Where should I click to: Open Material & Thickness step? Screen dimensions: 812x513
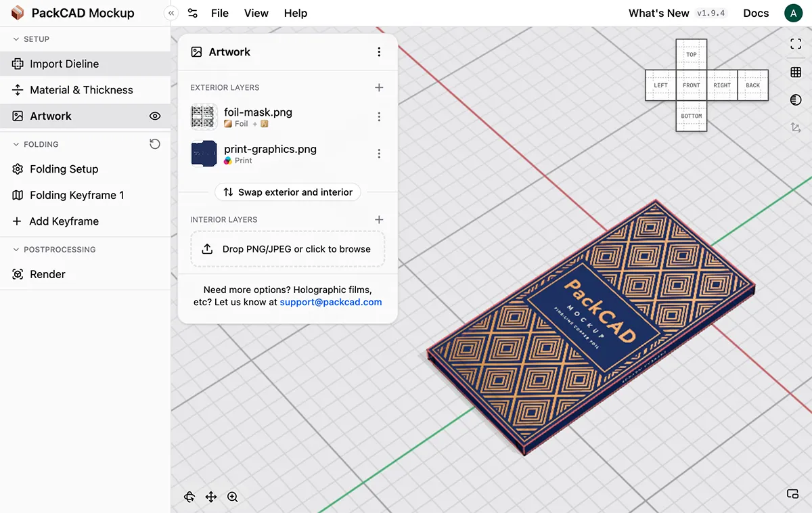85,90
